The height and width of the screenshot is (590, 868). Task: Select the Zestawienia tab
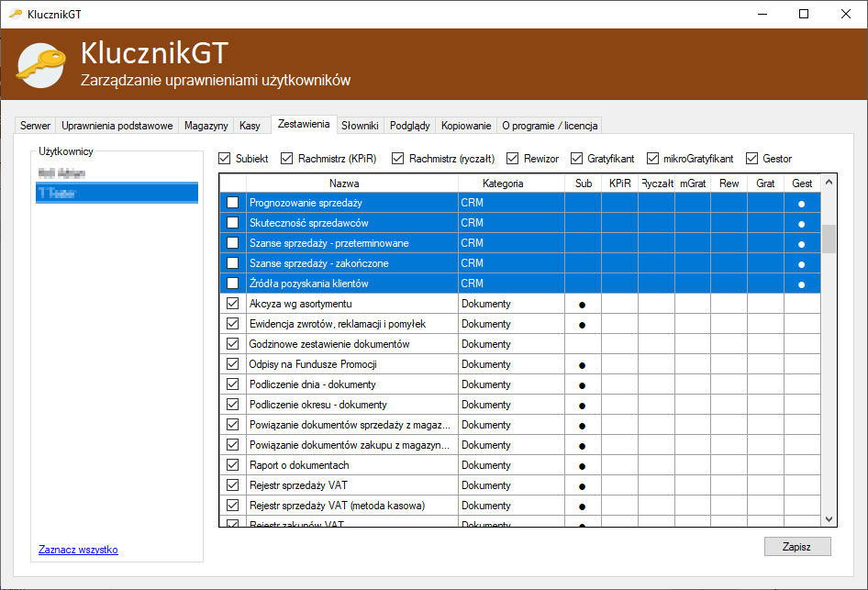(304, 125)
